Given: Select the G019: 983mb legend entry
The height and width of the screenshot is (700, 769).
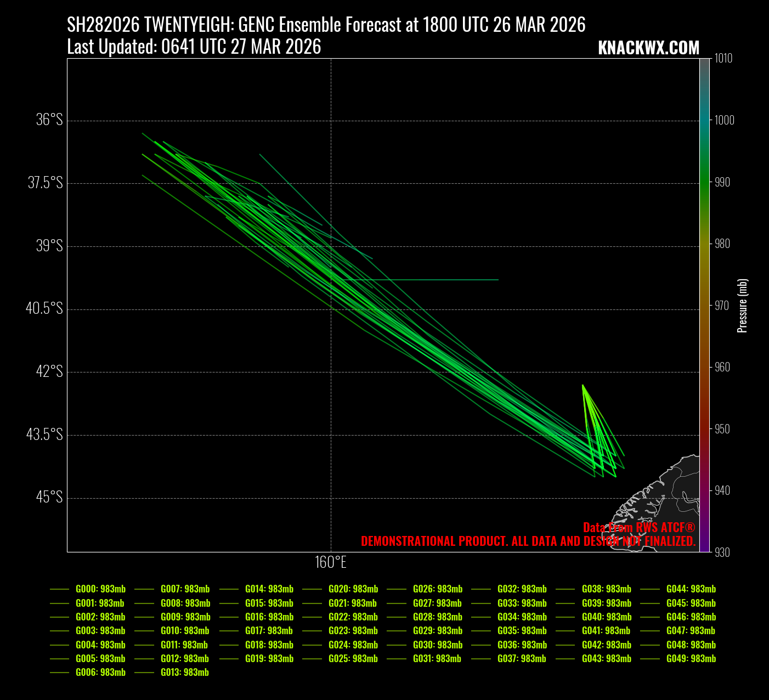Looking at the screenshot, I should [269, 658].
